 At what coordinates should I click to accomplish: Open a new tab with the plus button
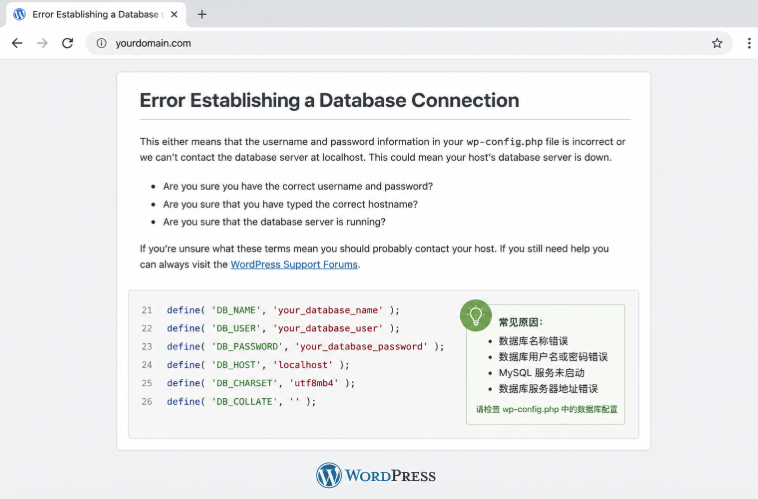pos(202,15)
